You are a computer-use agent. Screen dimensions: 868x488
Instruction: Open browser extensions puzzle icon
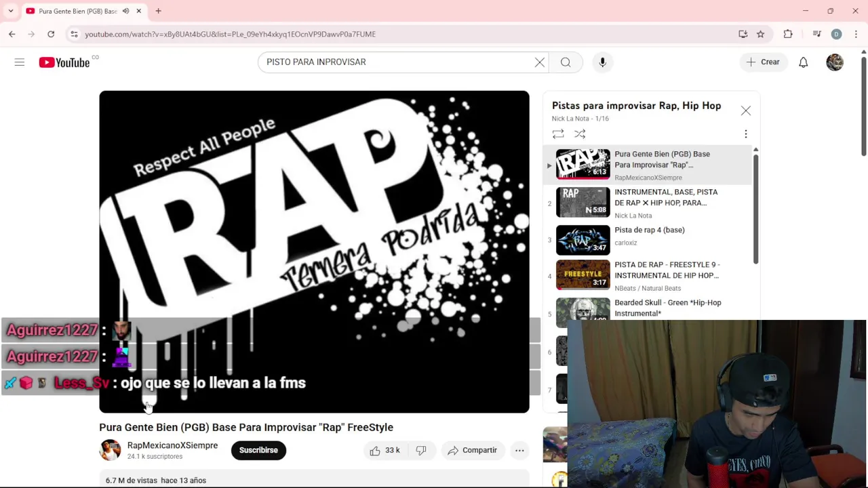pyautogui.click(x=788, y=34)
